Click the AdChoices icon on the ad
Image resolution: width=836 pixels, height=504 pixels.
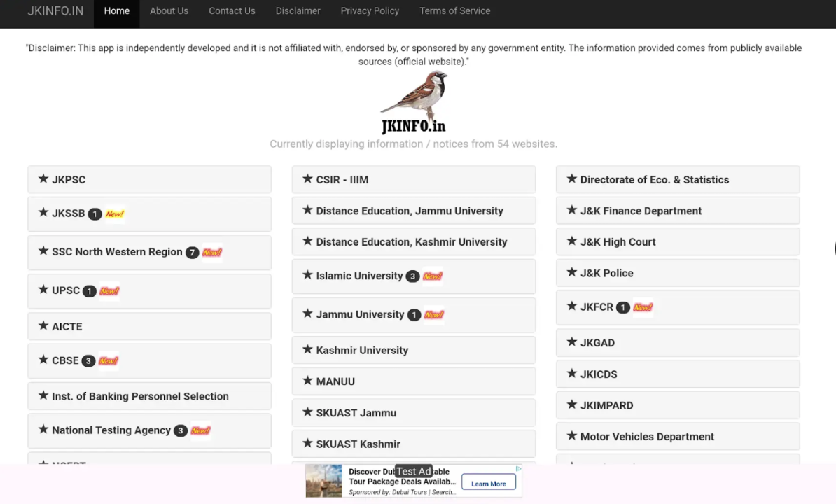518,469
